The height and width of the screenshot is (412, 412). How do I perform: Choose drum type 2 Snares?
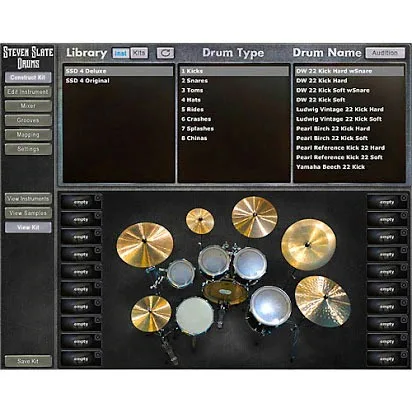coord(234,81)
